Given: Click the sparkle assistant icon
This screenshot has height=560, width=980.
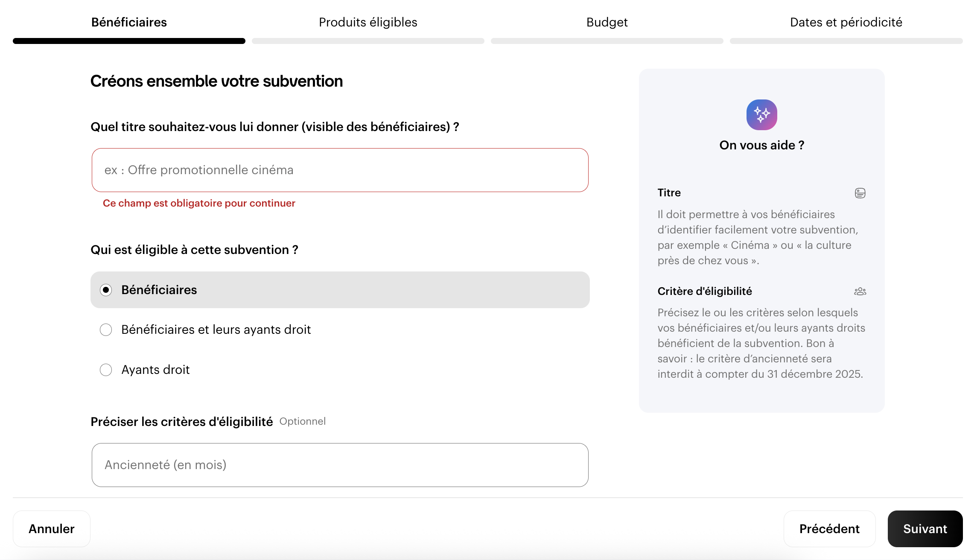Looking at the screenshot, I should point(761,115).
